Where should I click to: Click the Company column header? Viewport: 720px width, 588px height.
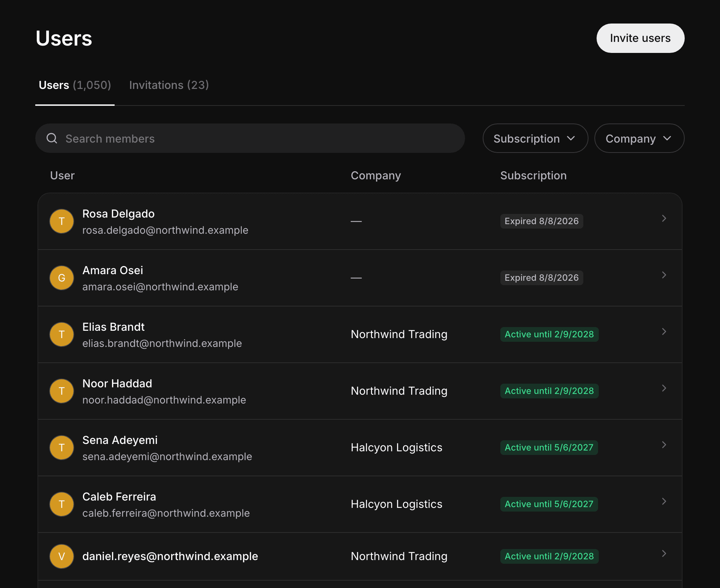pos(376,176)
